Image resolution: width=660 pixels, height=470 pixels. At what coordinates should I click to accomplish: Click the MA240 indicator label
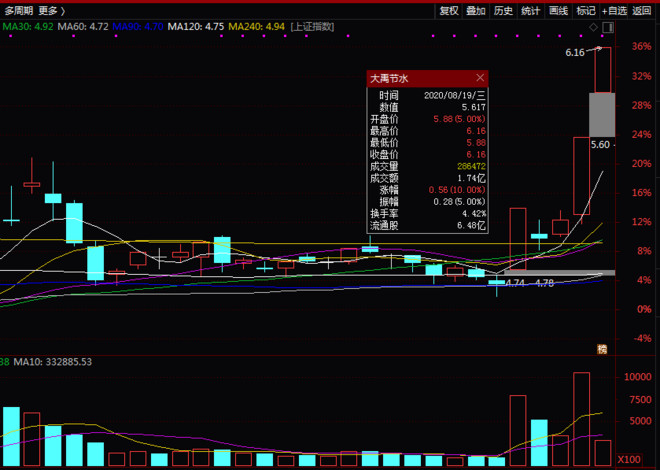pos(245,26)
